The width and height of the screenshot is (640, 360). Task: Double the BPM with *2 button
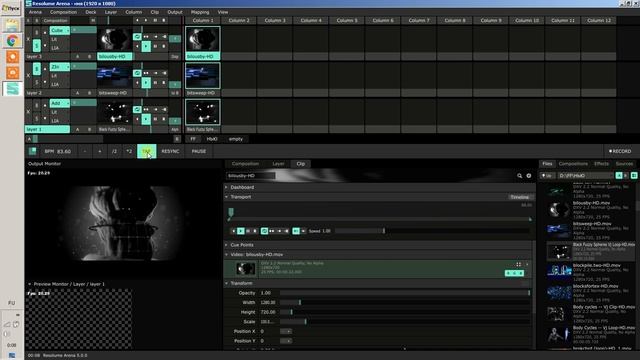129,151
